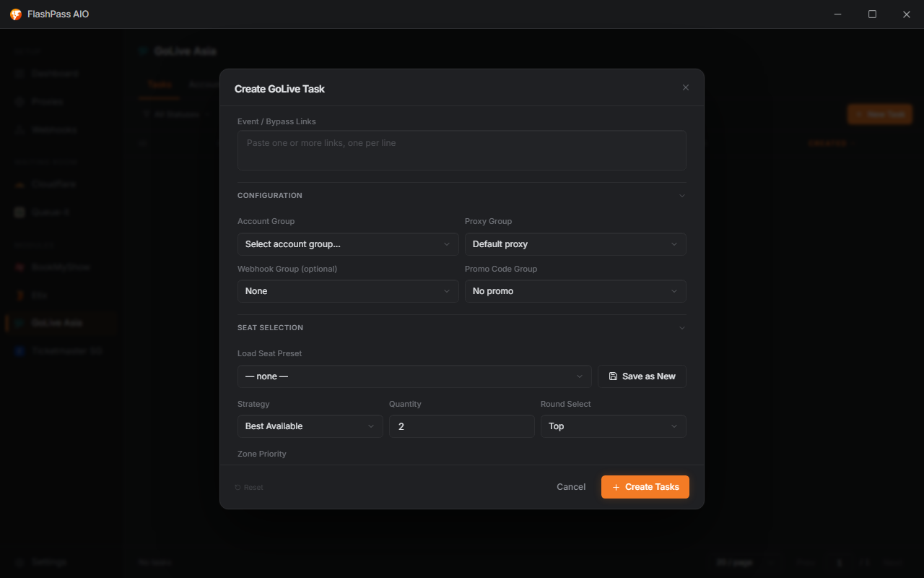Open the Account Group dropdown
This screenshot has width=924, height=578.
[348, 244]
